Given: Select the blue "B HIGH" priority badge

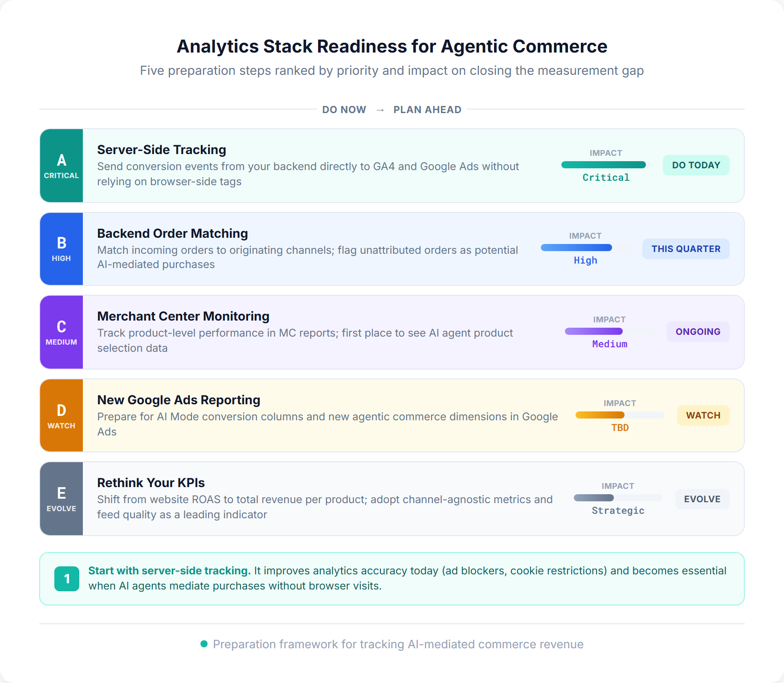Looking at the screenshot, I should point(61,248).
